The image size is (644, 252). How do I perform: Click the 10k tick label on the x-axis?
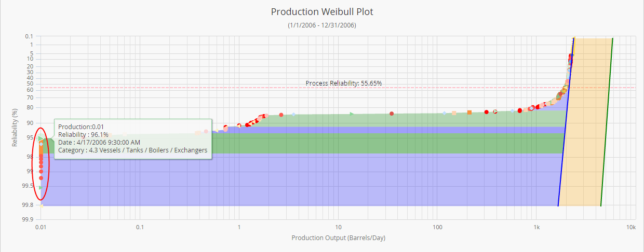click(630, 227)
